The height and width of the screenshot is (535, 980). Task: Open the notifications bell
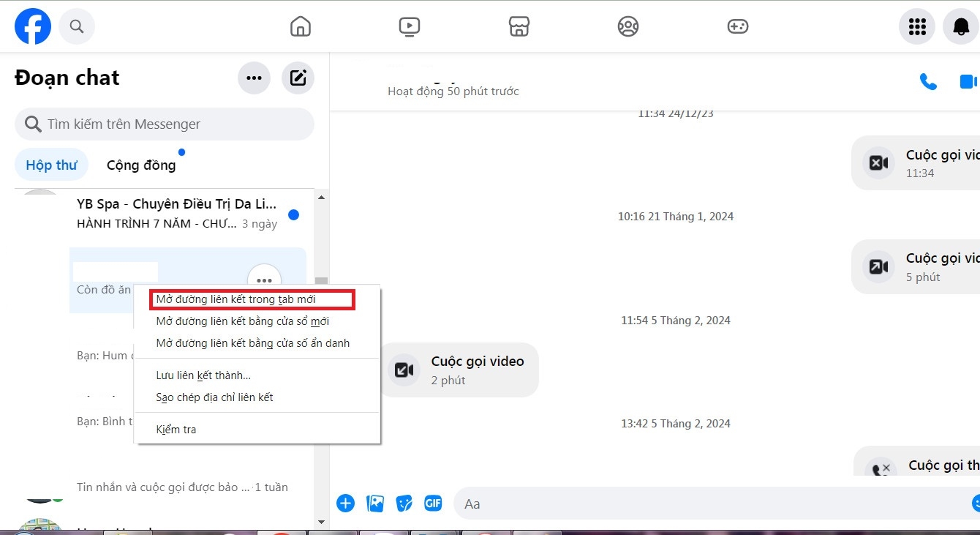(961, 27)
